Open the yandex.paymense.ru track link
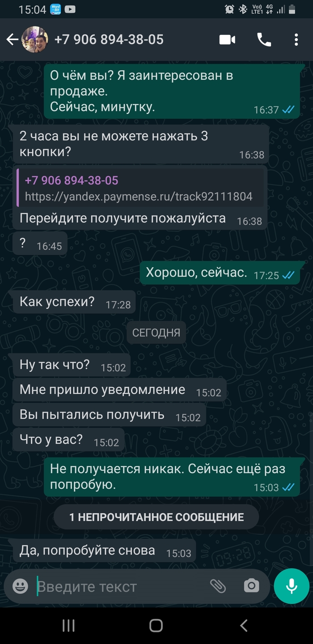The height and width of the screenshot is (644, 313). pyautogui.click(x=139, y=196)
